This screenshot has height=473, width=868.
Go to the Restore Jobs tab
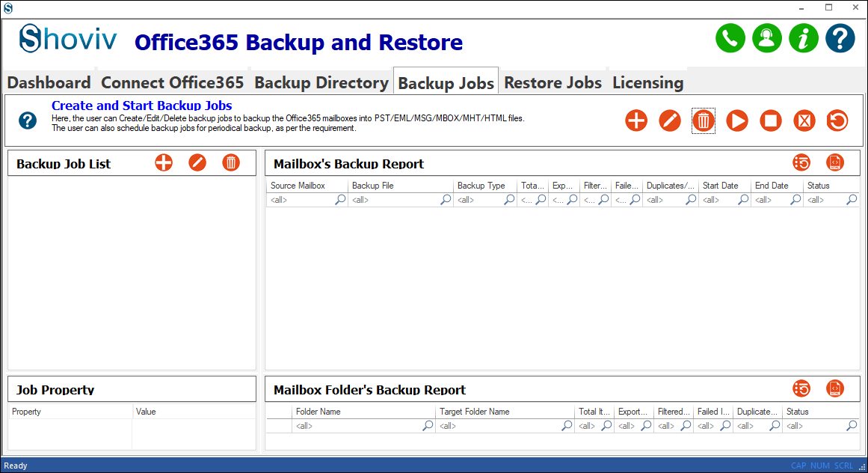pyautogui.click(x=552, y=82)
